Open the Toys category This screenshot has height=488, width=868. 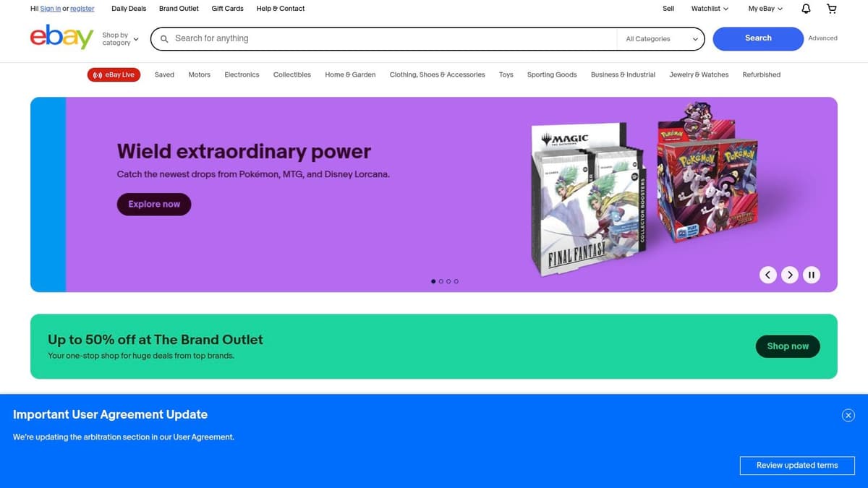(x=506, y=74)
